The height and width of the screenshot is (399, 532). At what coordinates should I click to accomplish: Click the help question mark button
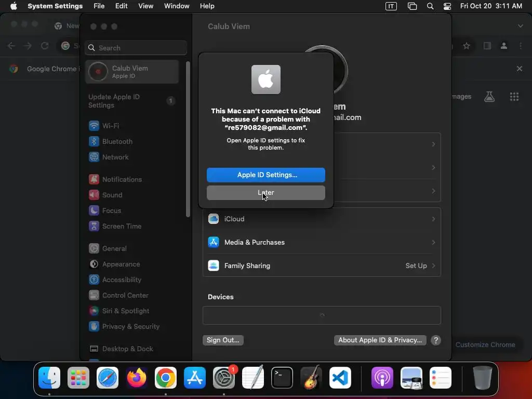click(436, 340)
